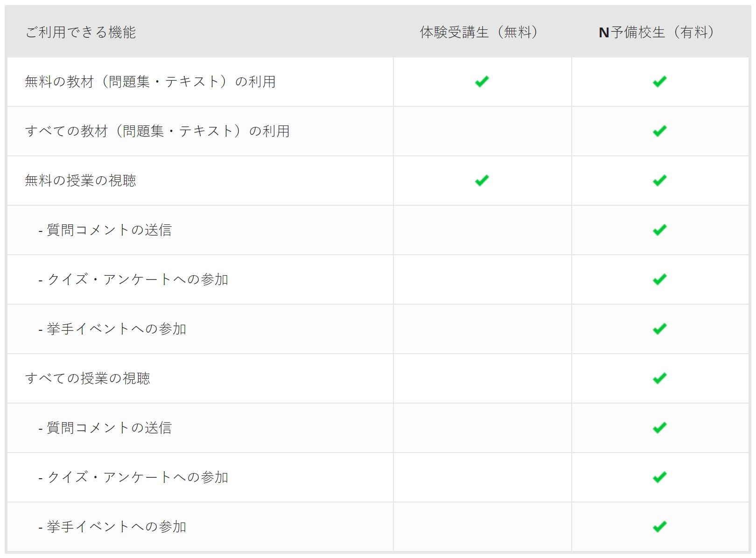Click the N予備校生 checkmark for 無料の授業の視聴

click(659, 181)
